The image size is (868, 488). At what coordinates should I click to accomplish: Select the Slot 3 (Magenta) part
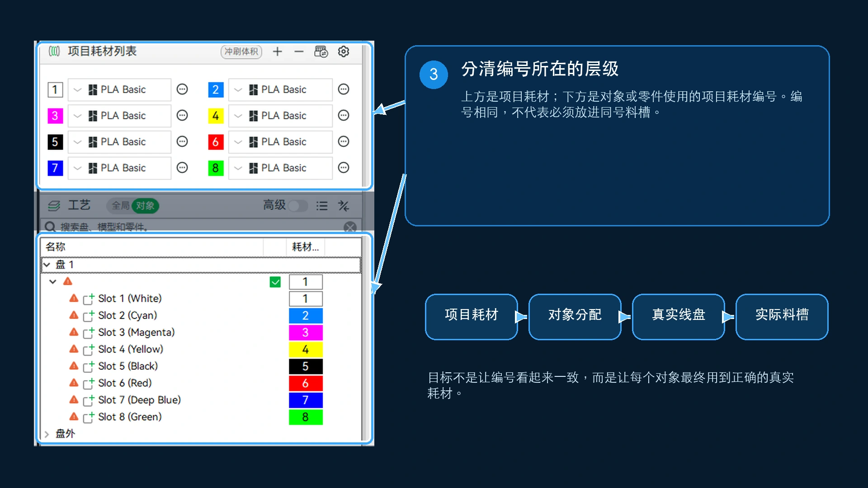pos(136,332)
